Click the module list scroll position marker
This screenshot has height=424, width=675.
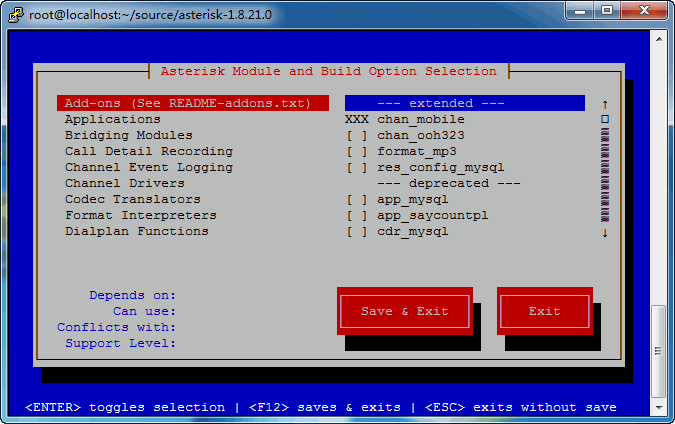605,119
